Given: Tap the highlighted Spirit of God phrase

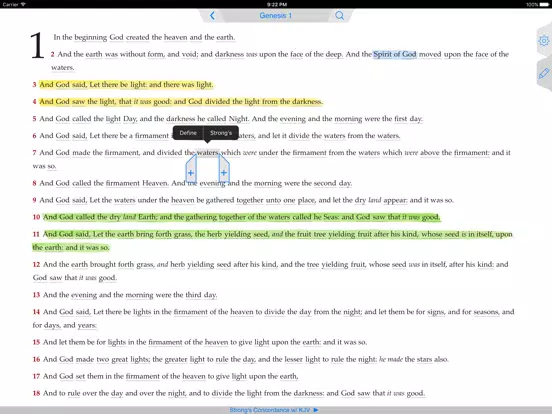Looking at the screenshot, I should pos(395,54).
